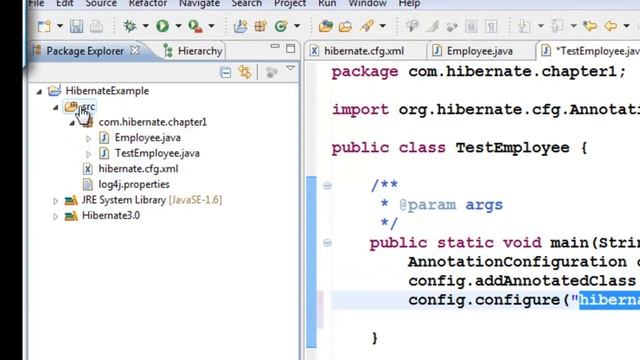Expand Employee.java in the tree
The width and height of the screenshot is (640, 360).
[88, 139]
